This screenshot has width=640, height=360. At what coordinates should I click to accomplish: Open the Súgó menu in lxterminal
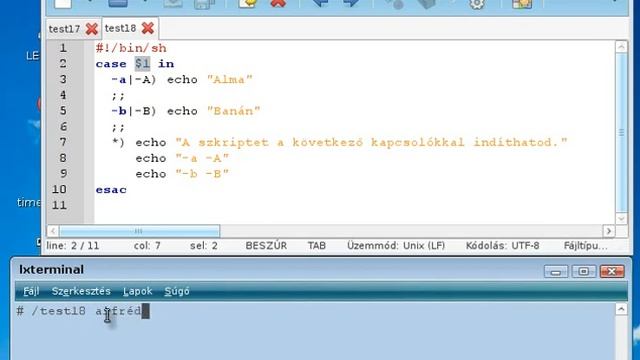click(177, 291)
